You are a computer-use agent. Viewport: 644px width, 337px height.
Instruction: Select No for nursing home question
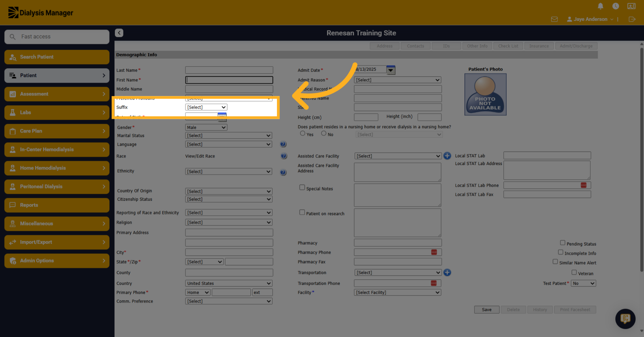pos(324,133)
